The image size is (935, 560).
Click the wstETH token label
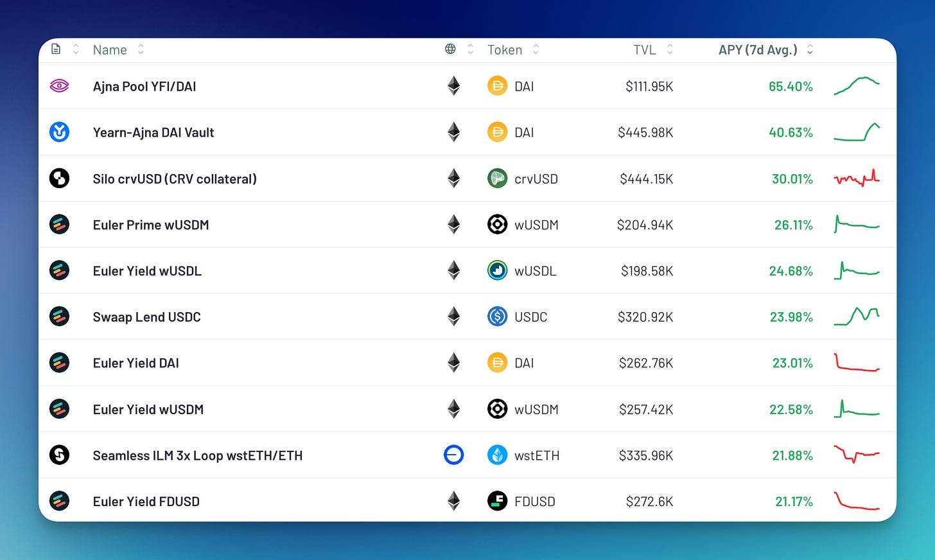(x=537, y=455)
